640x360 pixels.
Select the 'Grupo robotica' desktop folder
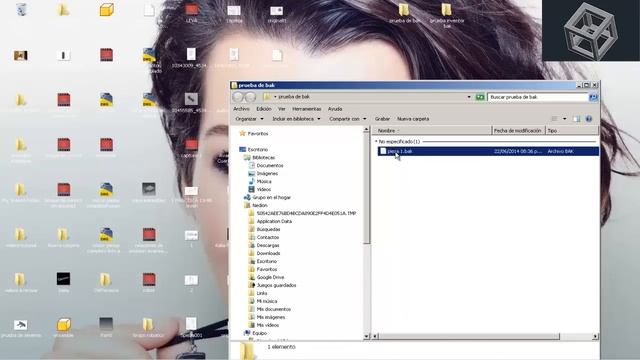(148, 324)
